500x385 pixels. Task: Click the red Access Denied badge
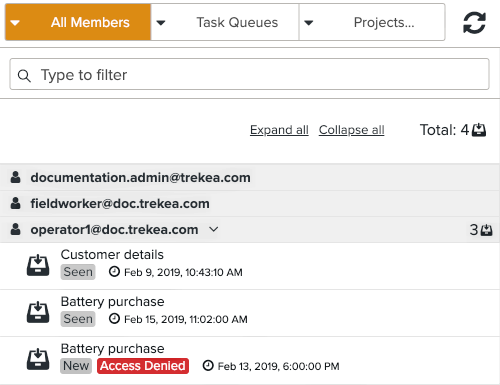tap(143, 366)
